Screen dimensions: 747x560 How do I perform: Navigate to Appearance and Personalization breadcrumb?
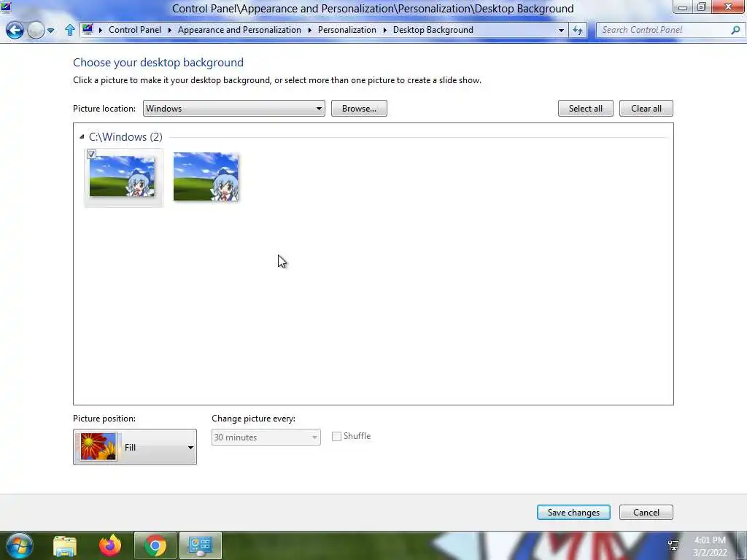coord(239,29)
